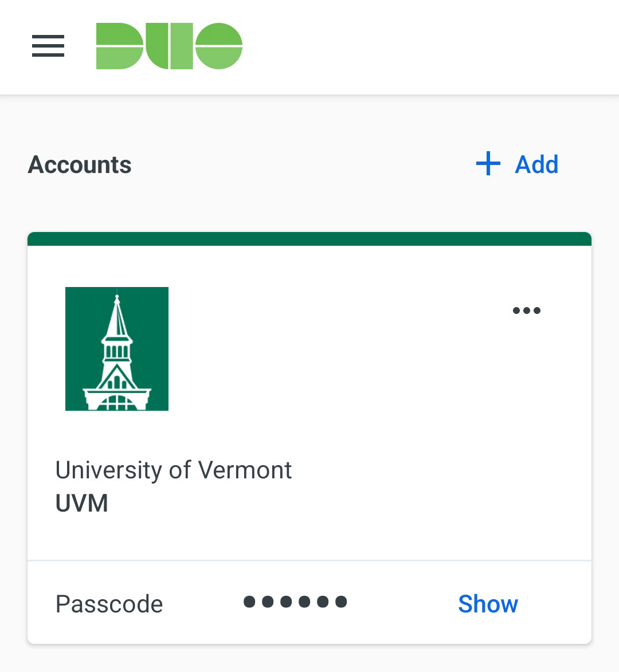Click the letter D in Duo logo
The width and height of the screenshot is (619, 672).
click(120, 46)
